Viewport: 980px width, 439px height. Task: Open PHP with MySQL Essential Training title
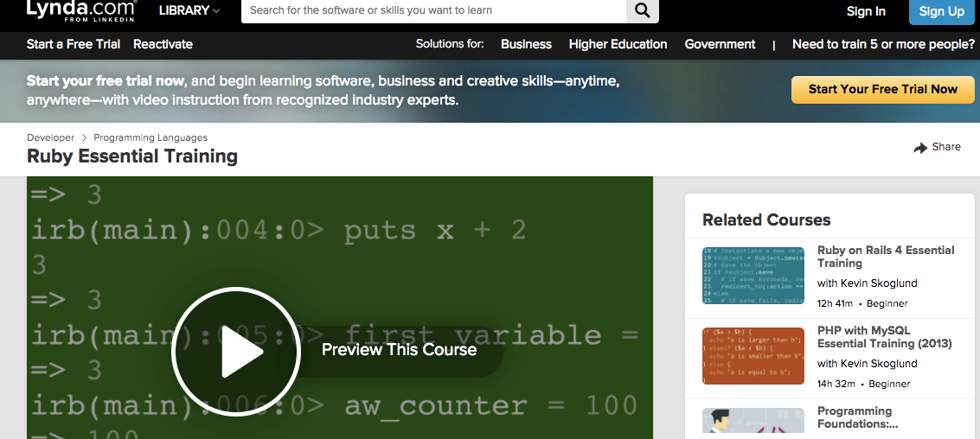[884, 337]
